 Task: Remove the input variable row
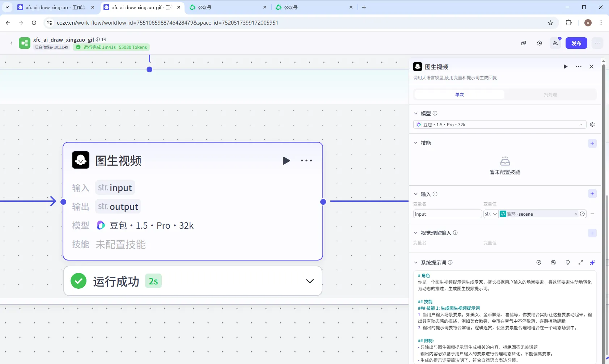592,214
